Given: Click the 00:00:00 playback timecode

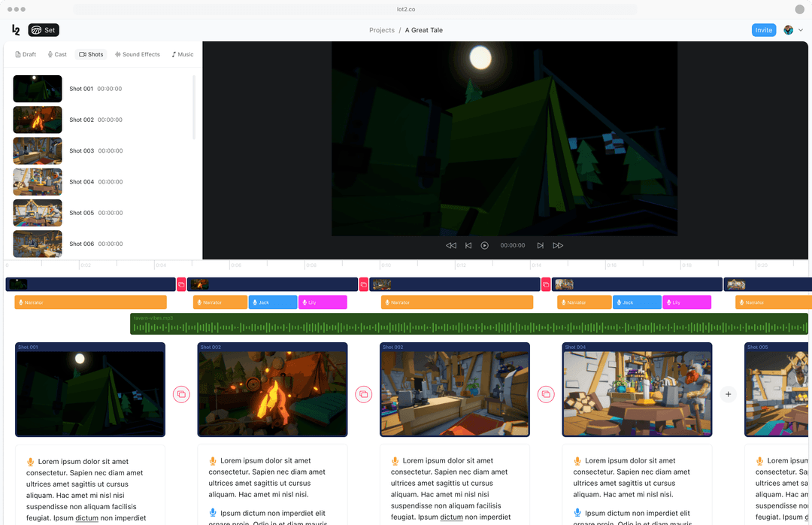Looking at the screenshot, I should point(513,246).
